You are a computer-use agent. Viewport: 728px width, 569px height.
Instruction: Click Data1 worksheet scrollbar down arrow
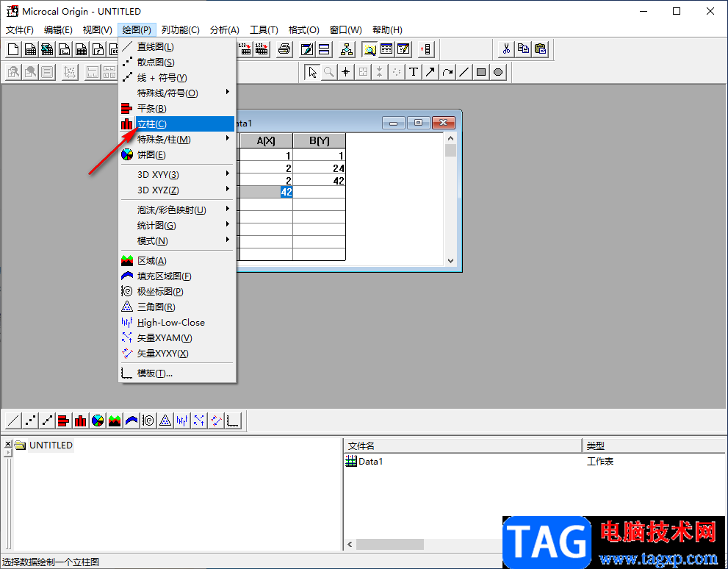point(450,260)
